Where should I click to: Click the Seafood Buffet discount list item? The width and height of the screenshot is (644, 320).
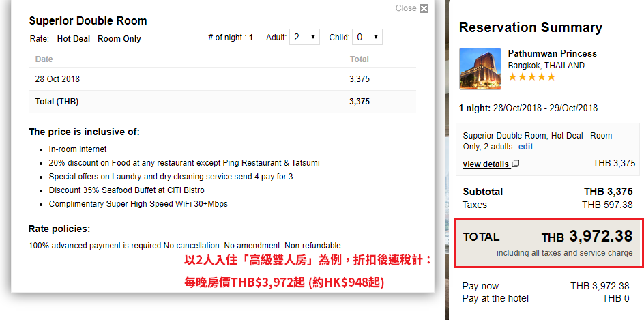click(126, 190)
